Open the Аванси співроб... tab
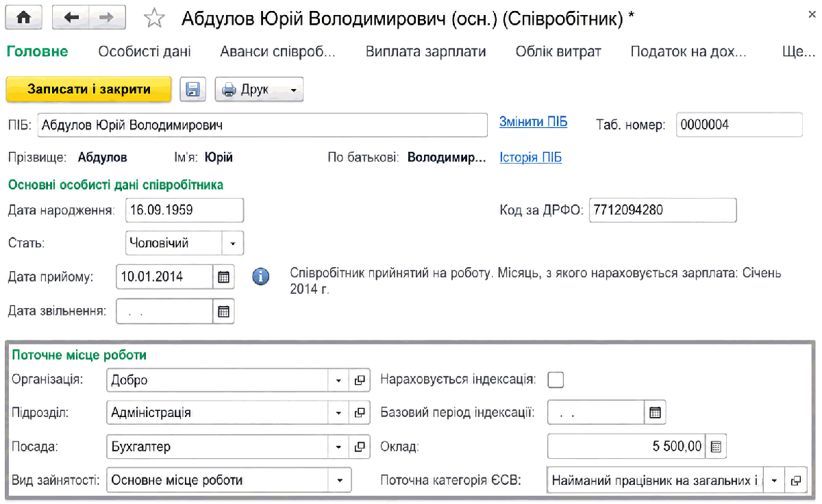Screen dimensions: 822x504 tap(278, 51)
